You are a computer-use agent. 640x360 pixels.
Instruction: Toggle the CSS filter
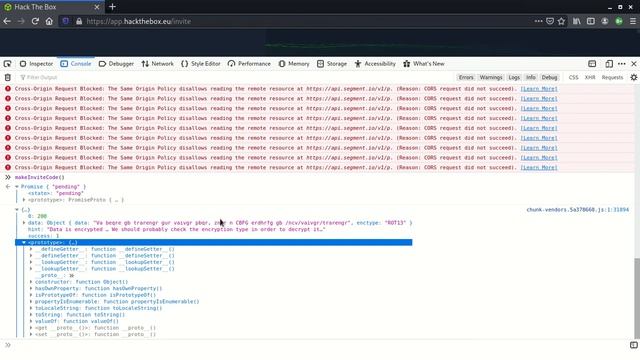[573, 77]
